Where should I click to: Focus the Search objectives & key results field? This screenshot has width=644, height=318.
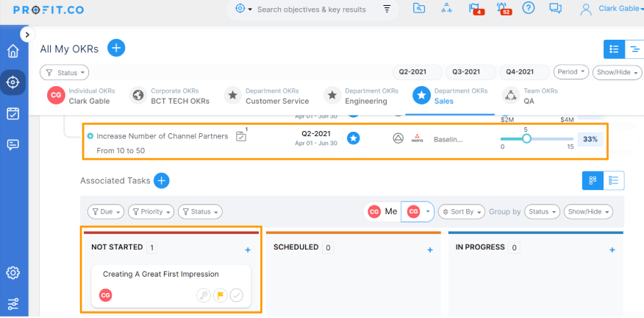(311, 10)
